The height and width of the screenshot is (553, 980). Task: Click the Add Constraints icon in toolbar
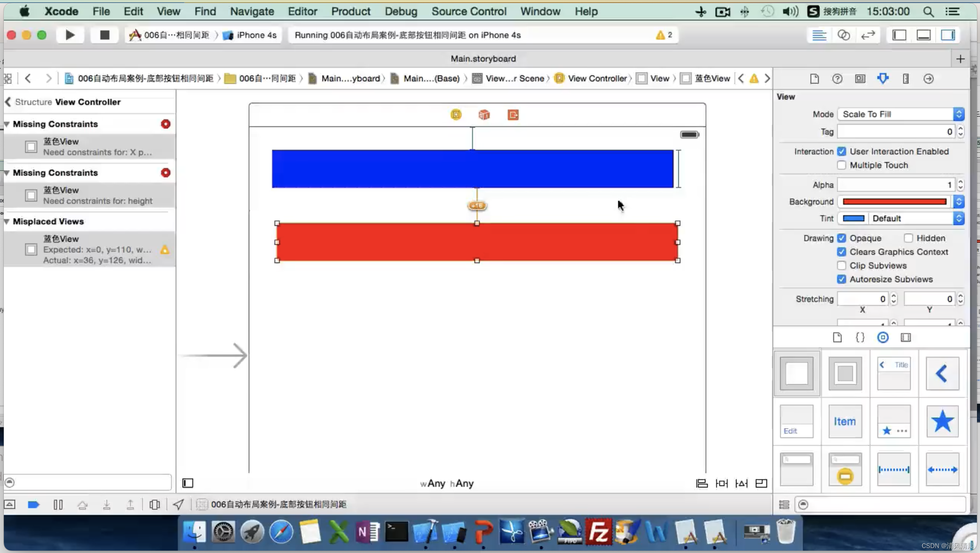click(x=722, y=483)
